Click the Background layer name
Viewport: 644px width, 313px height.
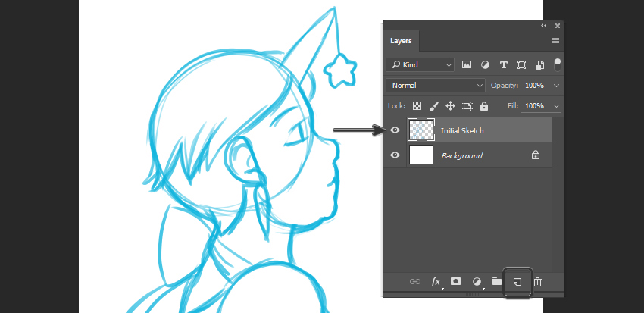pos(461,155)
